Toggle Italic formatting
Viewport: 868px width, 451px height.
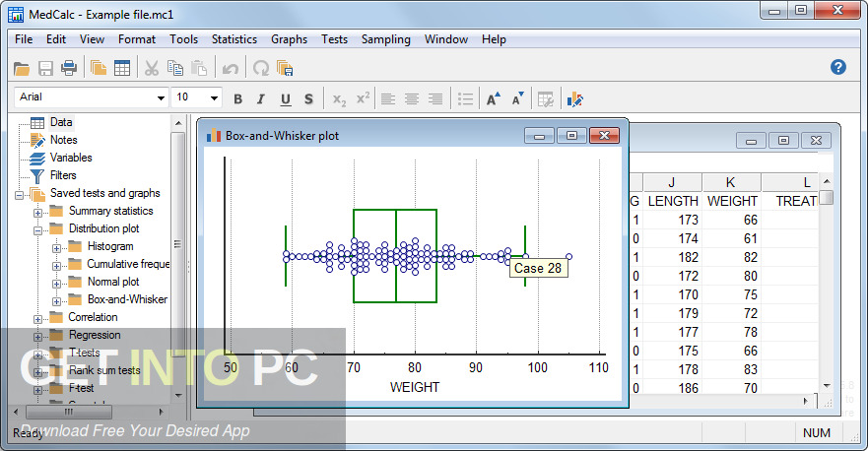pos(261,99)
